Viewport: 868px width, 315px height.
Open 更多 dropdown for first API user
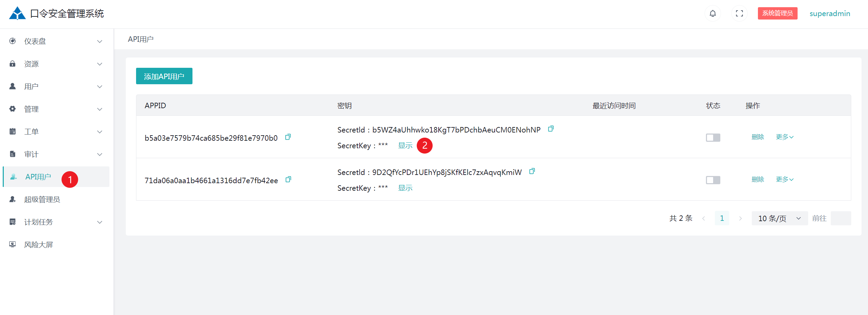(784, 137)
